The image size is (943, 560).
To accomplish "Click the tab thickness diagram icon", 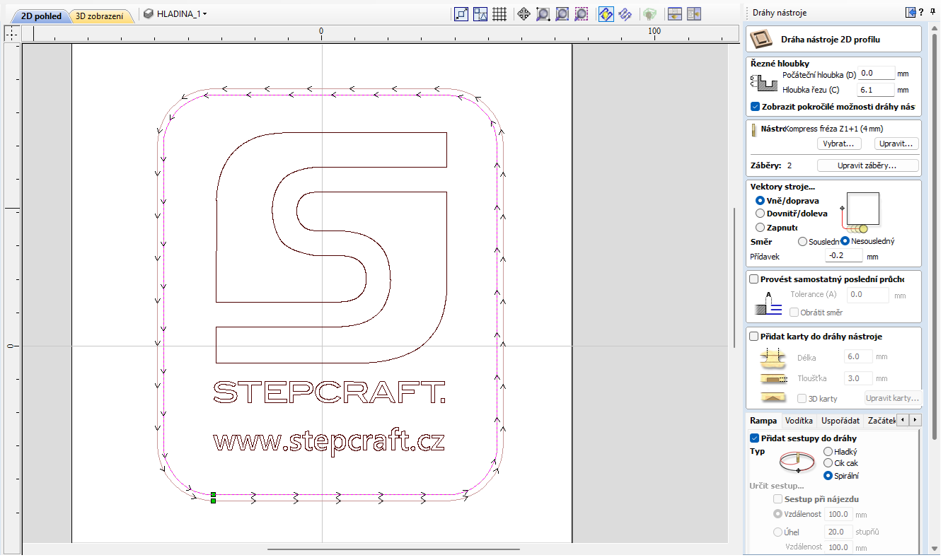I will click(x=773, y=378).
